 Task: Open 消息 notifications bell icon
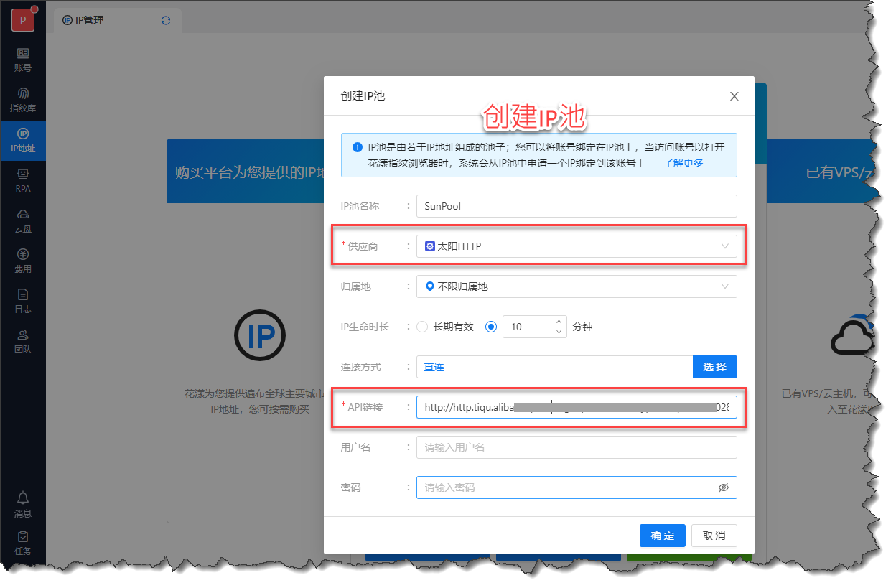point(23,504)
